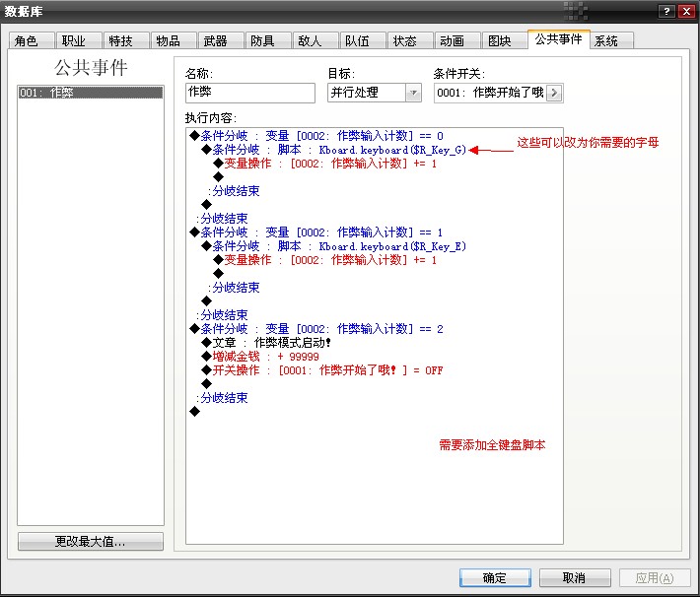Select line 条件分歧 变量 作弊输入计数 == 0
The width and height of the screenshot is (700, 597).
[x=316, y=136]
